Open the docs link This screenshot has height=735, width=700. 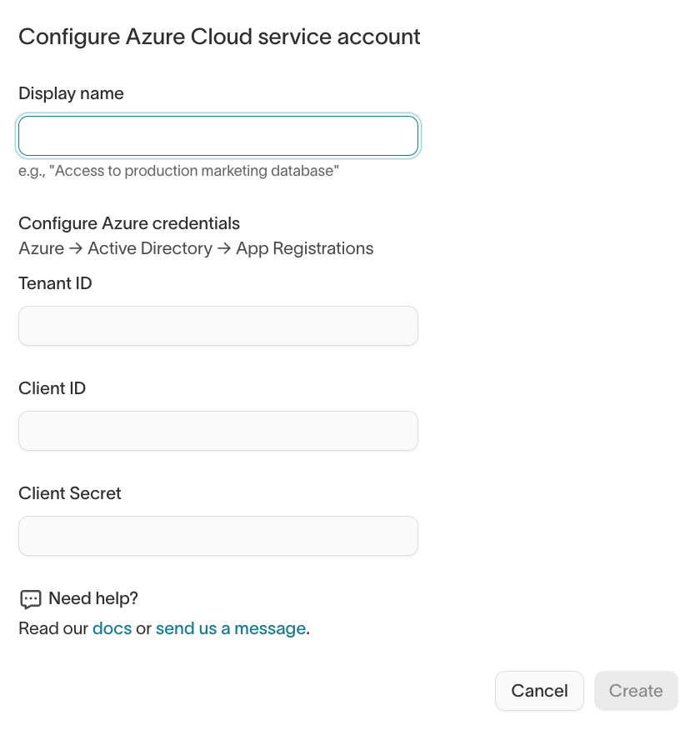(112, 628)
